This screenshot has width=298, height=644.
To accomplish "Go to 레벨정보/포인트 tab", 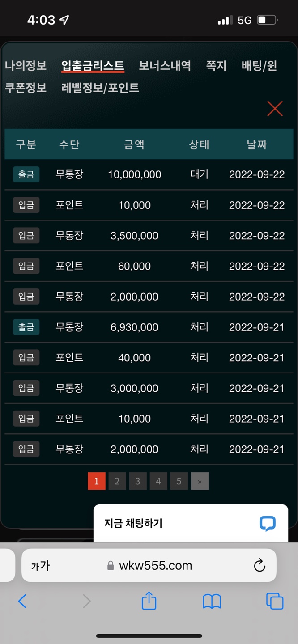I will (x=100, y=88).
